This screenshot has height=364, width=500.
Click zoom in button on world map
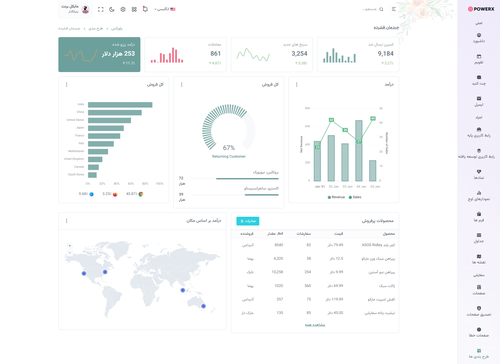[x=70, y=246]
